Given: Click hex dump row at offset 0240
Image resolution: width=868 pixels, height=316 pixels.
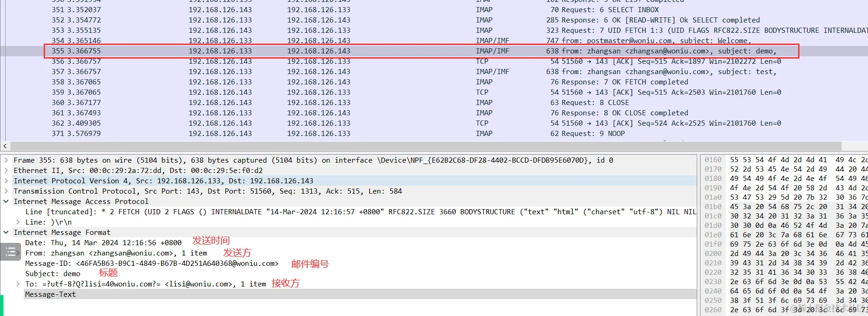Looking at the screenshot, I should 786,291.
